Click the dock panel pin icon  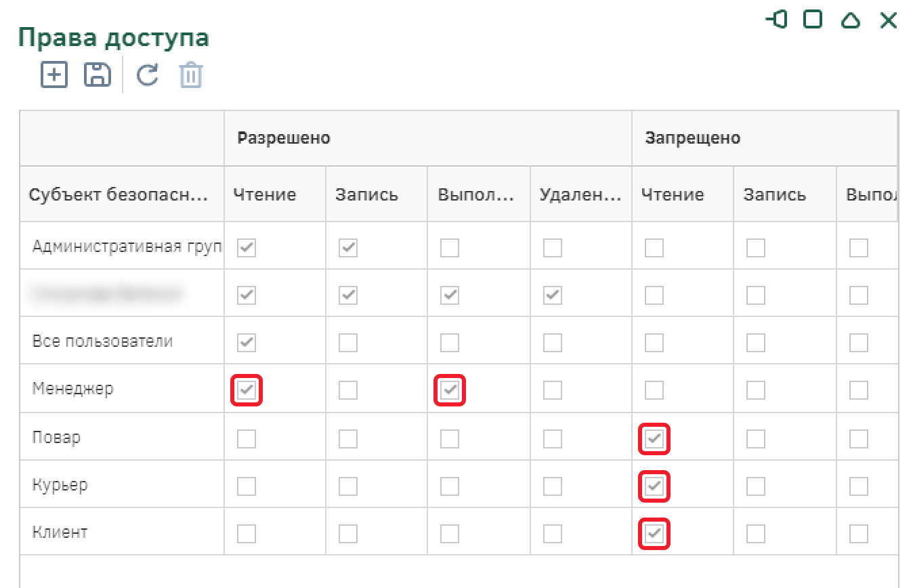(776, 20)
